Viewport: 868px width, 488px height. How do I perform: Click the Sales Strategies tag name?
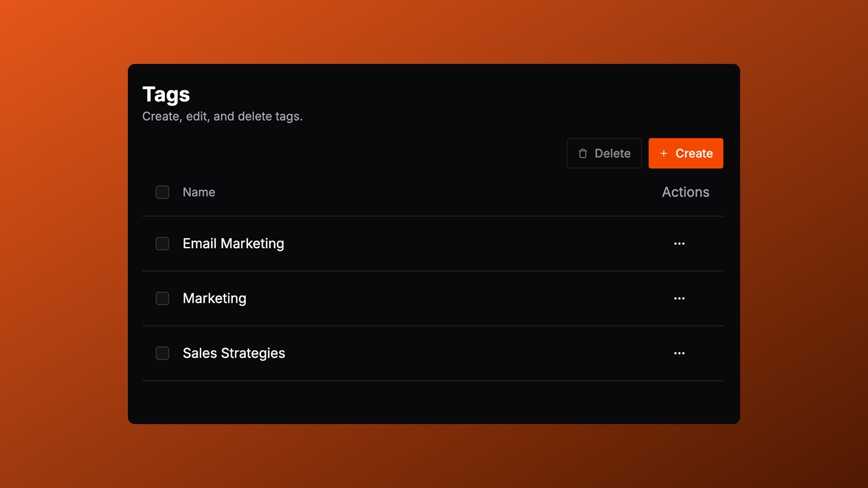(x=233, y=353)
